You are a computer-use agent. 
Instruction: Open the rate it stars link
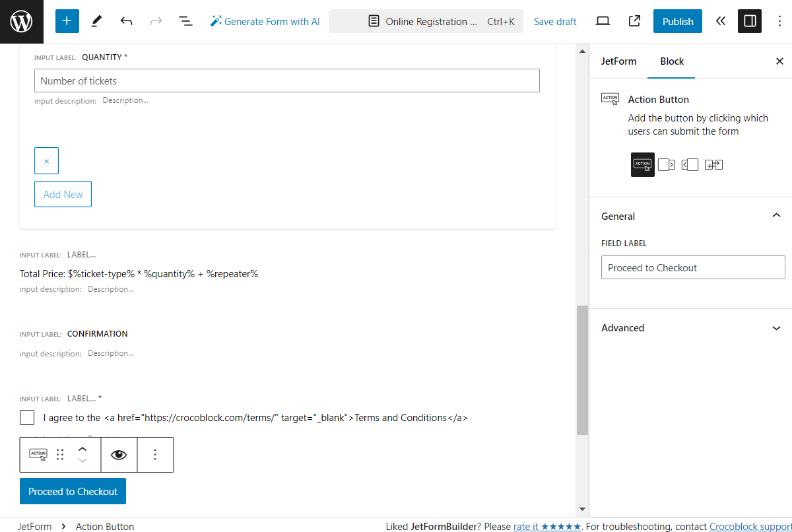point(547,526)
